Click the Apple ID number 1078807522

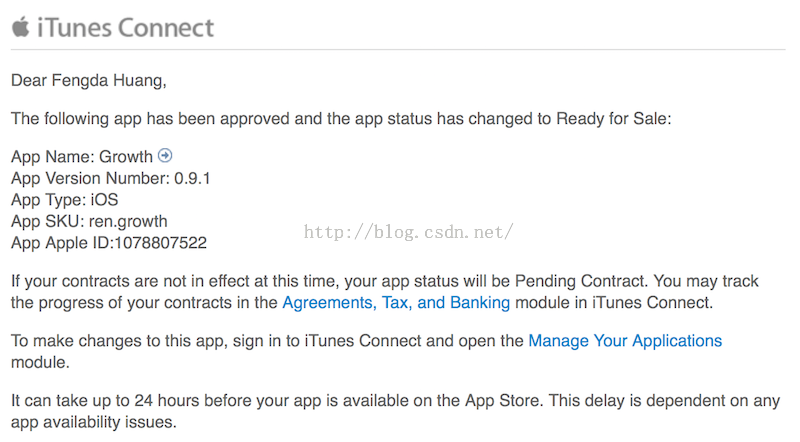[x=161, y=243]
